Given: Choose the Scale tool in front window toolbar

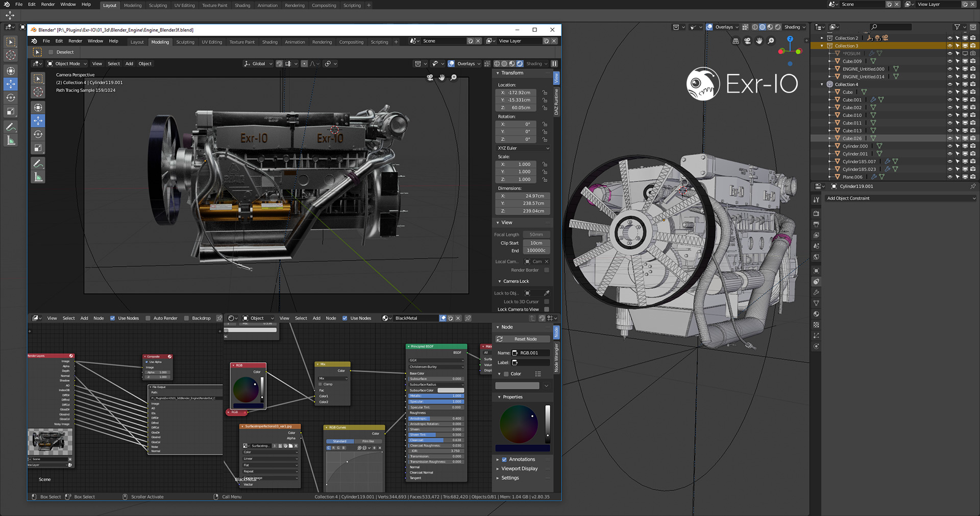Looking at the screenshot, I should (38, 148).
